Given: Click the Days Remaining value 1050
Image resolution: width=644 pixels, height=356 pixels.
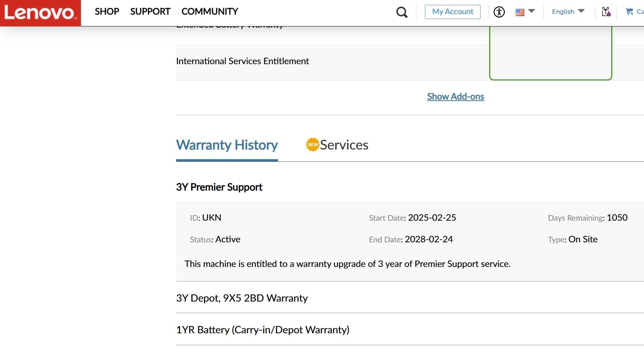Looking at the screenshot, I should coord(617,218).
